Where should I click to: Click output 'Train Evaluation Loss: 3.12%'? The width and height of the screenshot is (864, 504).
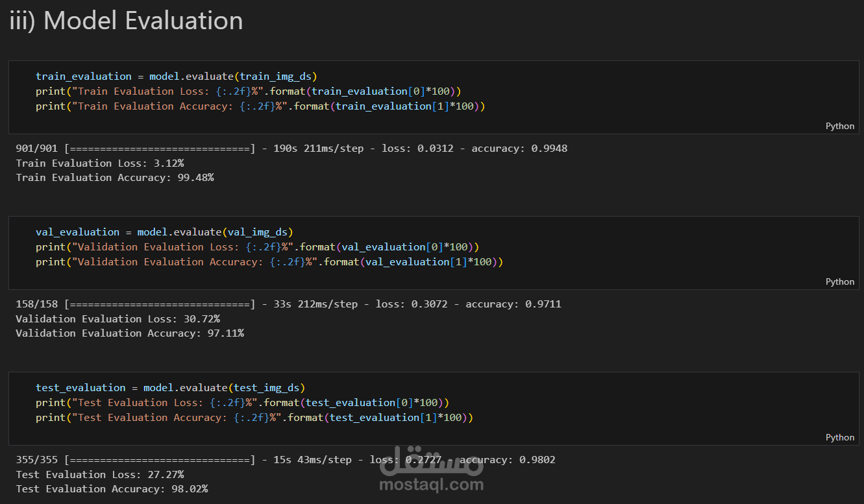pyautogui.click(x=100, y=163)
